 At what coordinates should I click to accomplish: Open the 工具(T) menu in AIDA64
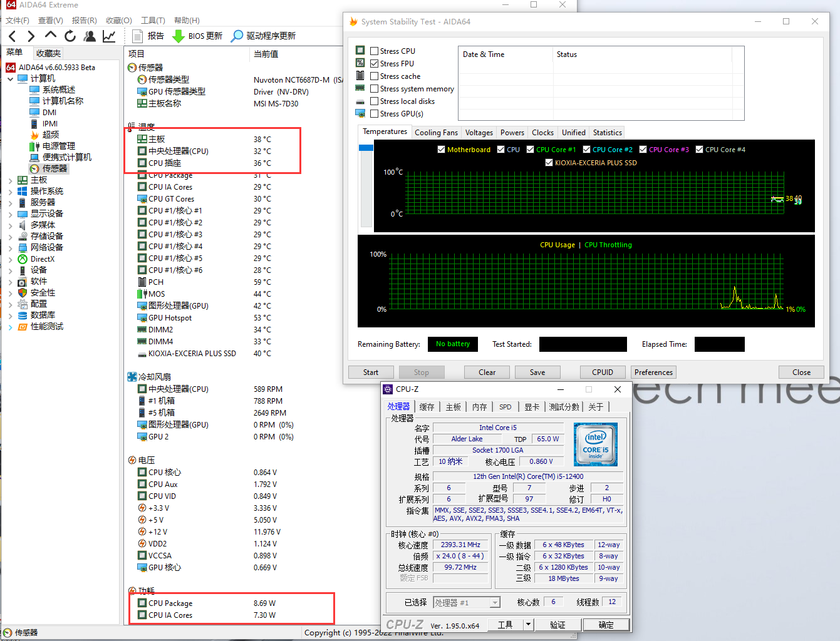153,20
